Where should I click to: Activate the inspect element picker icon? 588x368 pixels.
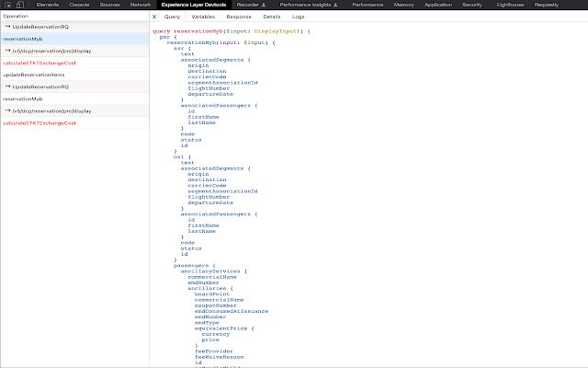(7, 5)
